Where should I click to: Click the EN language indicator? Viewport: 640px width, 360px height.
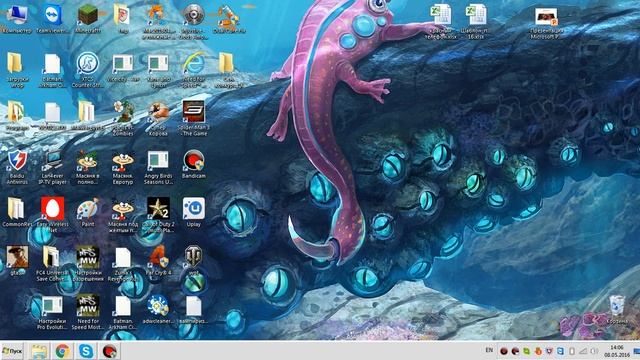[489, 350]
